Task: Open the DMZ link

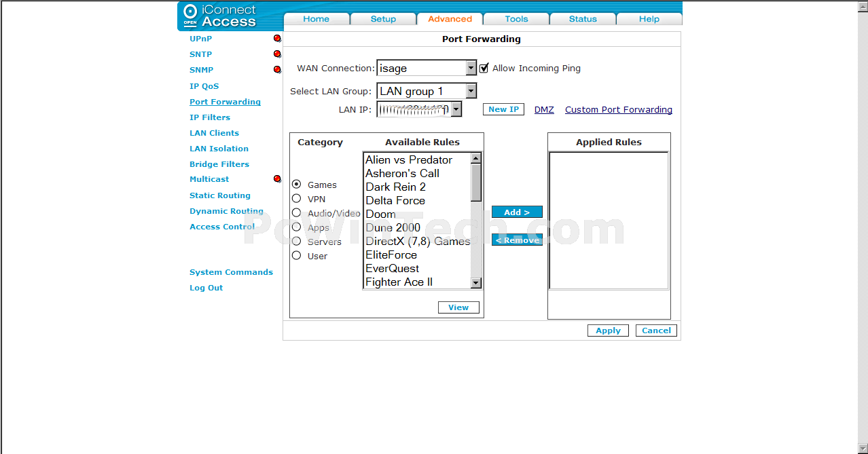Action: [544, 109]
